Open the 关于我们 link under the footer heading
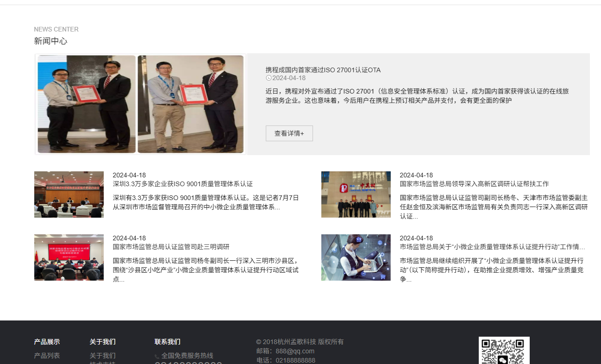 point(102,356)
